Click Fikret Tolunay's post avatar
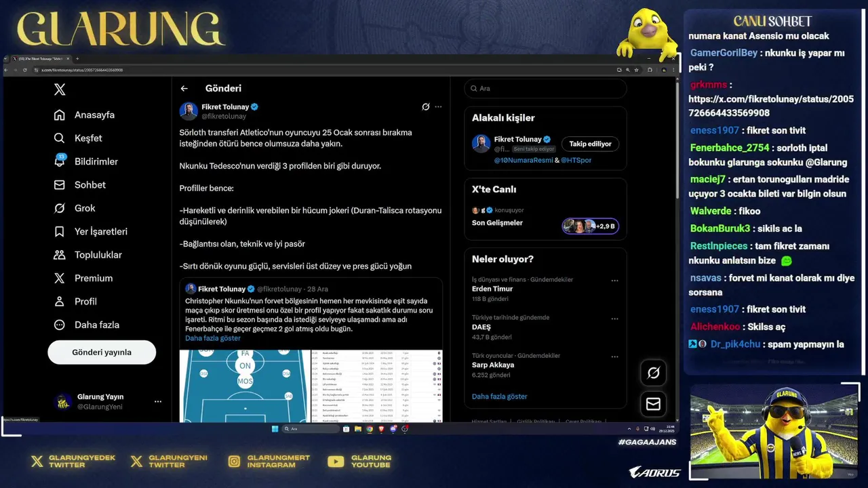868x488 pixels. [x=189, y=111]
